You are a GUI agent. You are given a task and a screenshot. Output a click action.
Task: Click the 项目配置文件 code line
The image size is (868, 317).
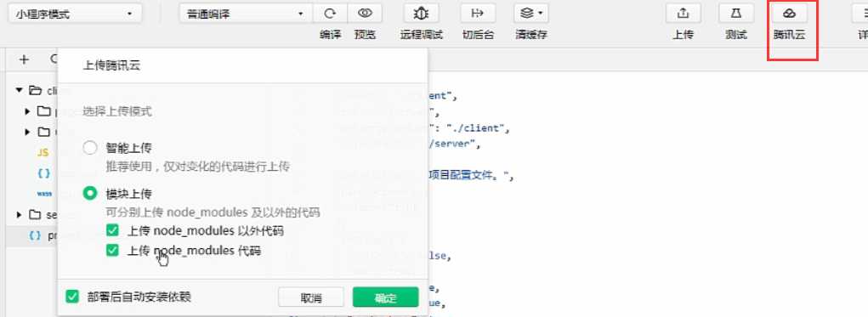click(x=472, y=176)
